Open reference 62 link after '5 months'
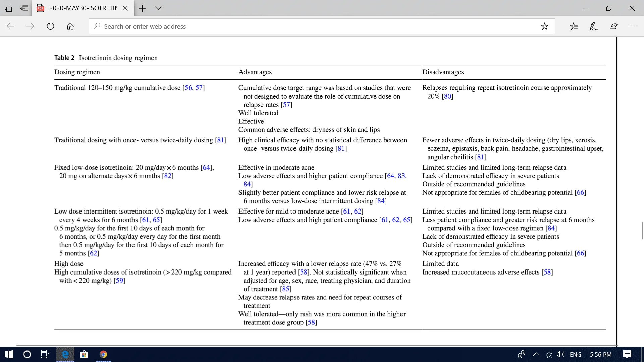This screenshot has height=362, width=644. pyautogui.click(x=94, y=253)
